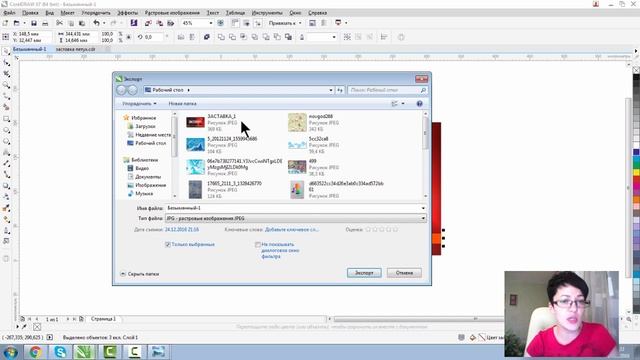
Task: Open the view options dropdown arrow
Action: [x=403, y=104]
